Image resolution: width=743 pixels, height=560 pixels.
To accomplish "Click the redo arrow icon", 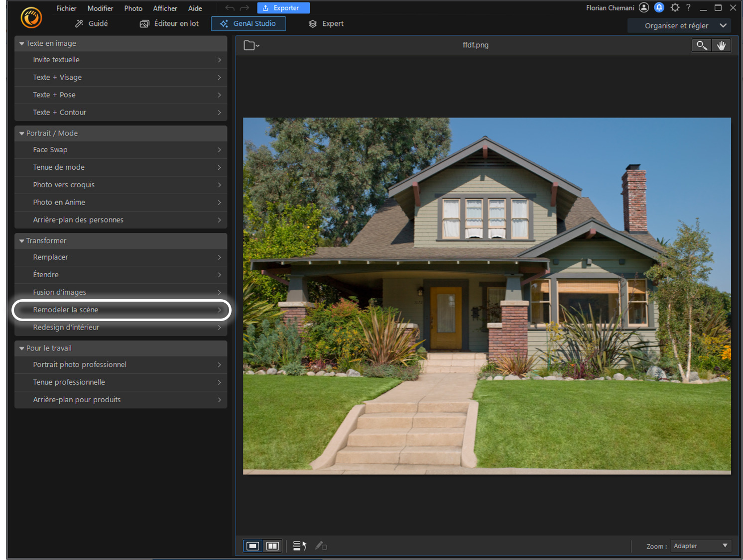I will (x=245, y=8).
